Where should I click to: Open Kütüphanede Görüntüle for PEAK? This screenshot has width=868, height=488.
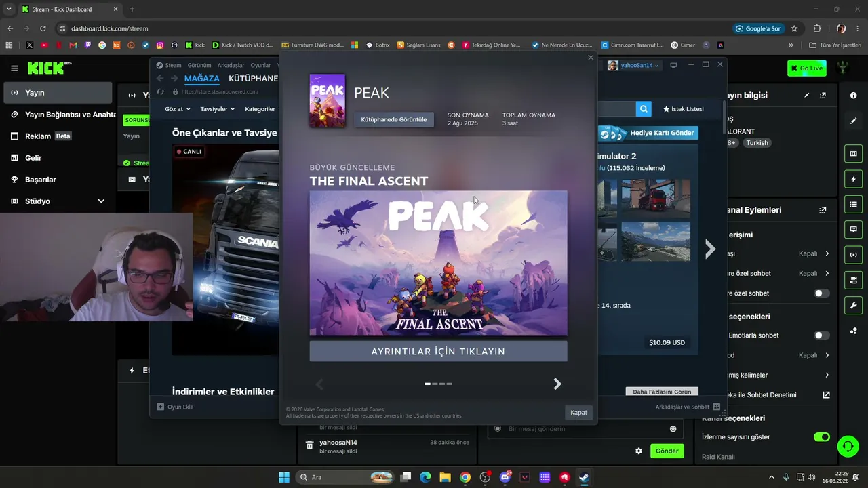pyautogui.click(x=394, y=119)
